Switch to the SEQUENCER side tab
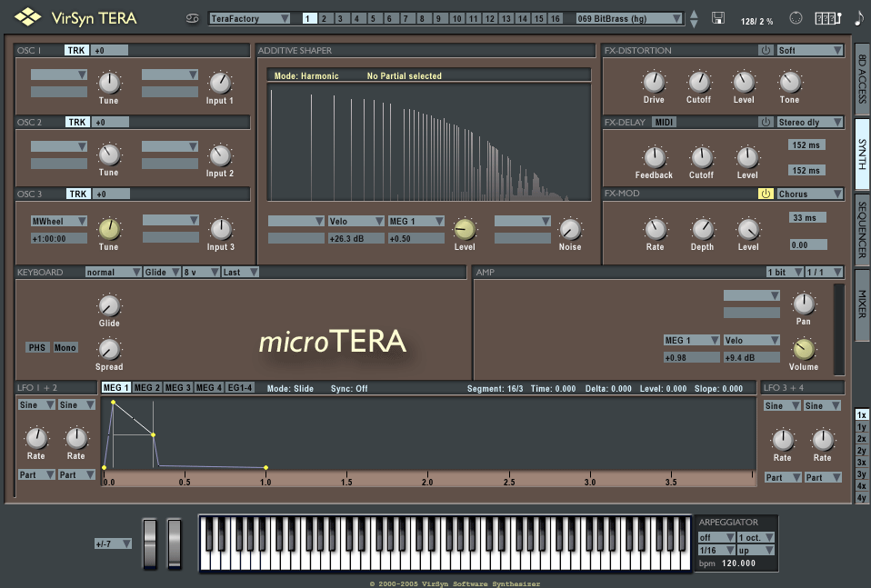 (862, 229)
